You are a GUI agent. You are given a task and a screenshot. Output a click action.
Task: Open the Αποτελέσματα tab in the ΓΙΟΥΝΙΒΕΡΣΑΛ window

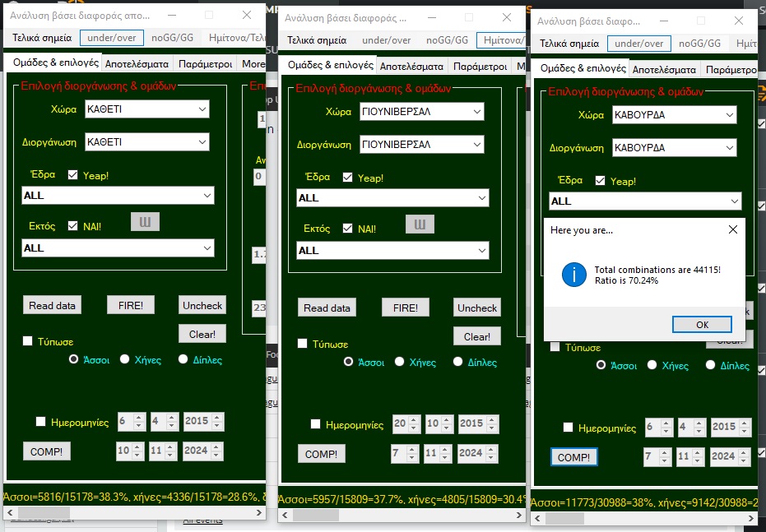[x=411, y=67]
